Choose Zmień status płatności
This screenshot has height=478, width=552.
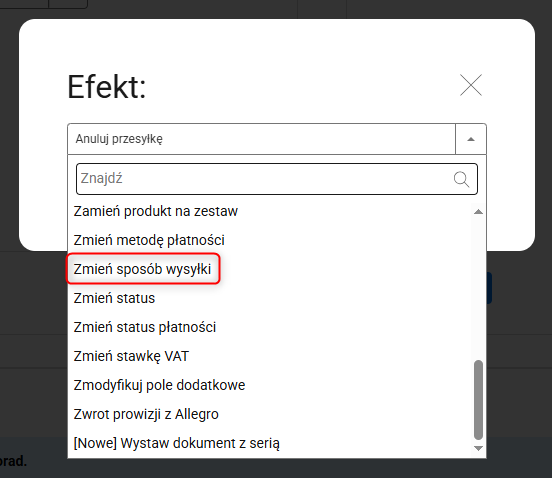click(145, 327)
